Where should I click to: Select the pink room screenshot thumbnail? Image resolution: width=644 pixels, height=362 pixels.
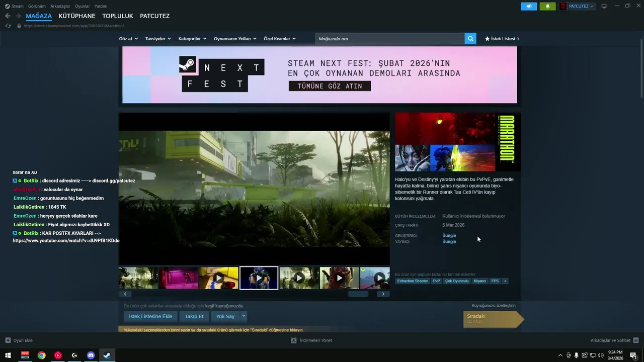[x=179, y=278]
